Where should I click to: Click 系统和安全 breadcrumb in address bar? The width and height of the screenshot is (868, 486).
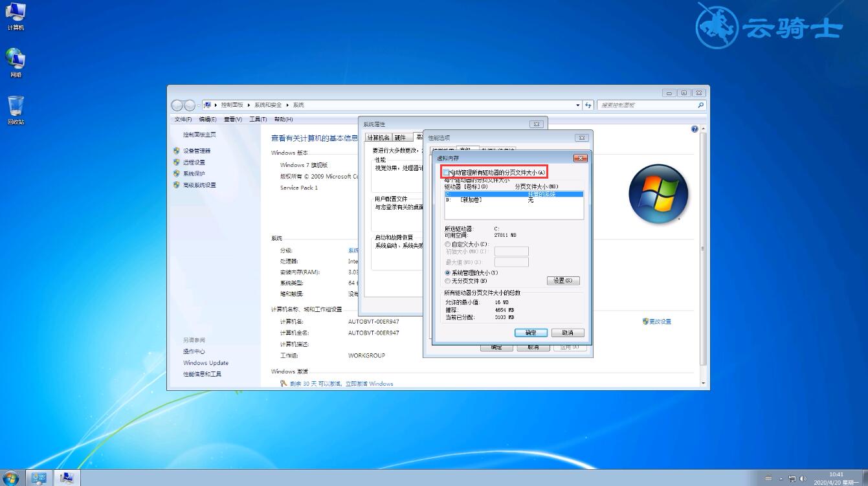[x=268, y=105]
